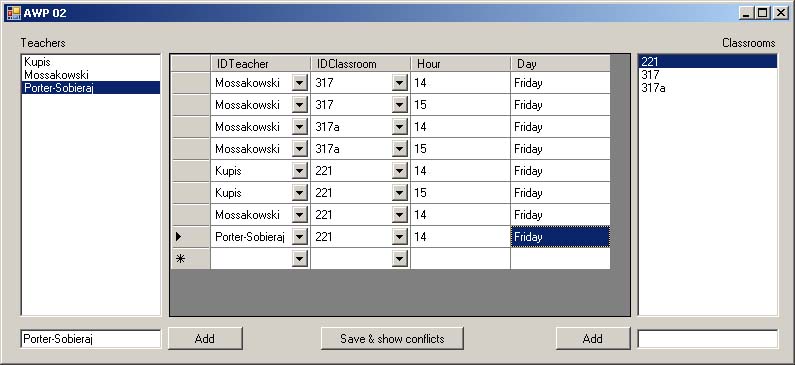Click the IDClassroom column header
This screenshot has height=365, width=795.
click(360, 63)
